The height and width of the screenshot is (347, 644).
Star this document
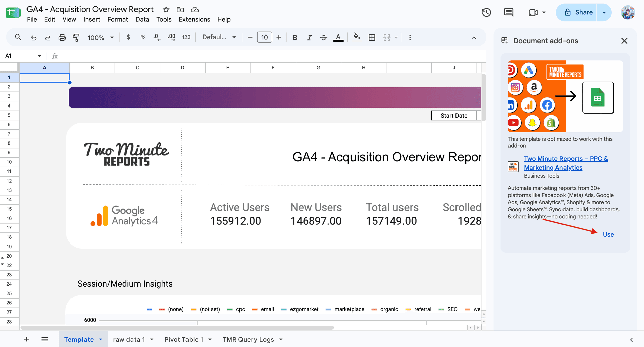click(166, 10)
